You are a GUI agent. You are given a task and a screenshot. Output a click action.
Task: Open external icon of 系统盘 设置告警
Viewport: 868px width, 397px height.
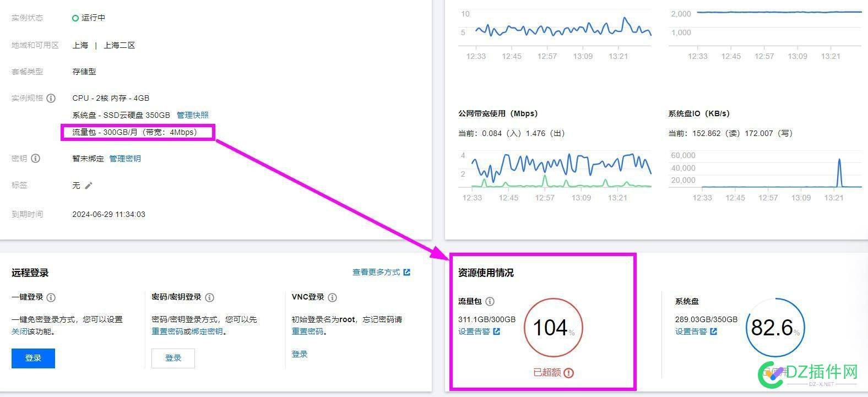tap(713, 331)
